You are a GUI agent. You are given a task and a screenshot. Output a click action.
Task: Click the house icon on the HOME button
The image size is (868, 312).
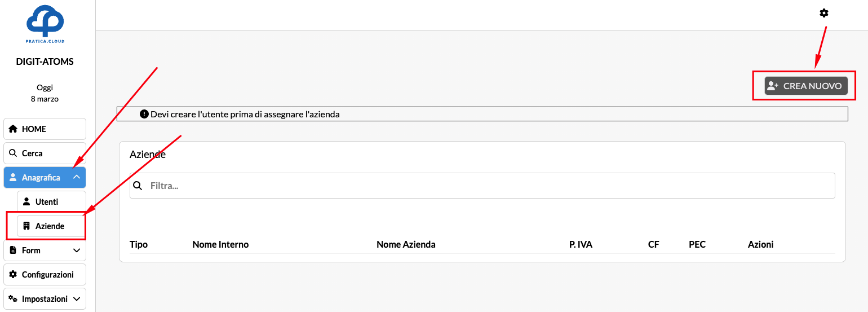[13, 129]
